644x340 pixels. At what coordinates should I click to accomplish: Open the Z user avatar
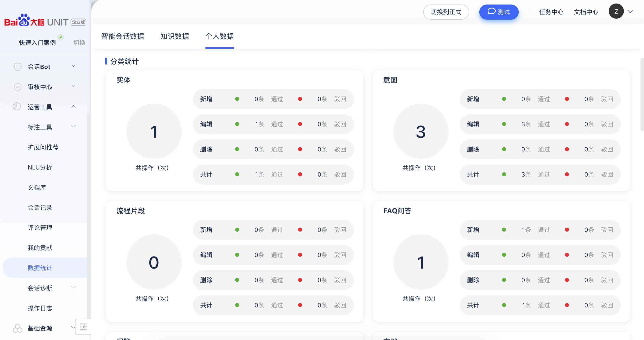[616, 11]
